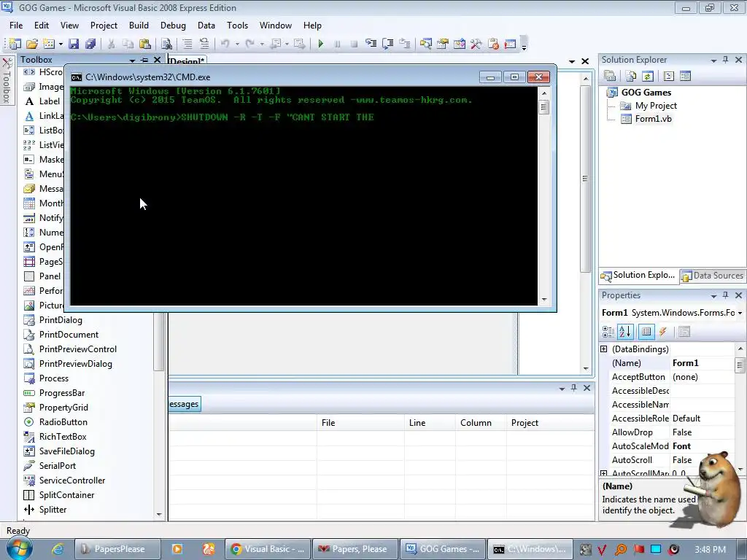
Task: Switch to the PapersPlease taskbar item
Action: point(117,549)
